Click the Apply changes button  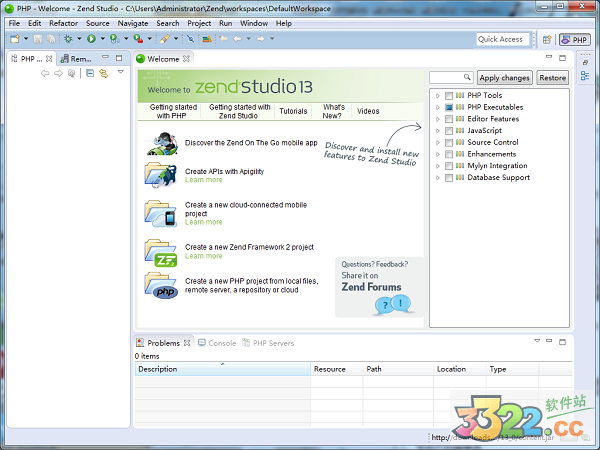pos(504,77)
